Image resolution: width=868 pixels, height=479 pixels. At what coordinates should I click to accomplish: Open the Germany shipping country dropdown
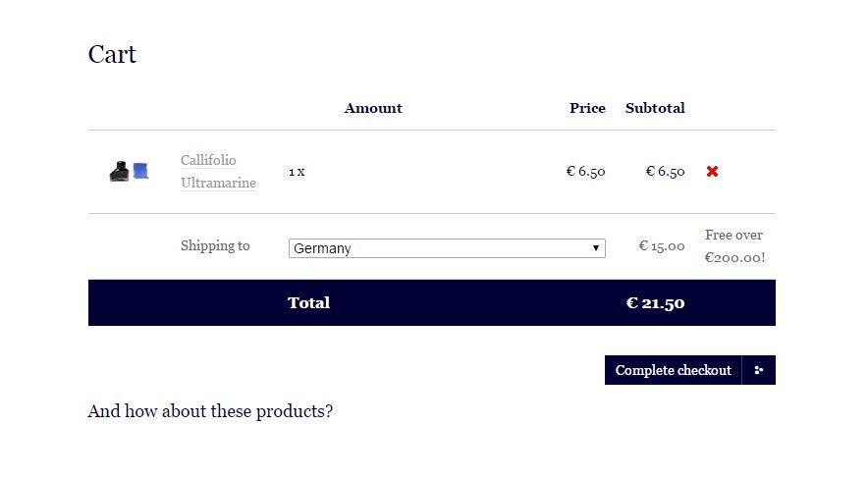coord(447,248)
